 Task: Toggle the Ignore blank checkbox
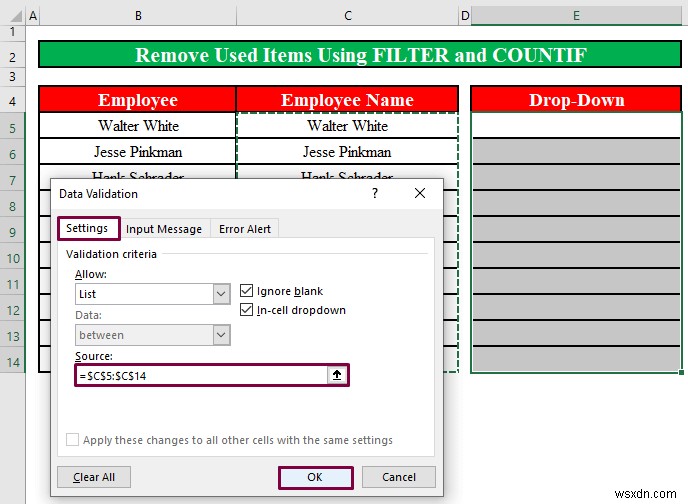tap(247, 291)
